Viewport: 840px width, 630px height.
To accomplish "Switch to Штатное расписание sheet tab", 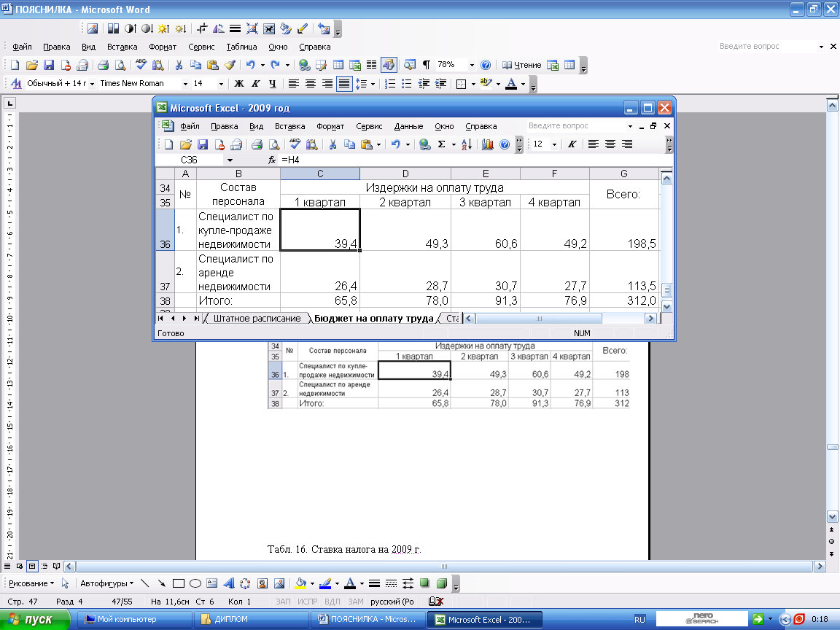I will click(257, 319).
